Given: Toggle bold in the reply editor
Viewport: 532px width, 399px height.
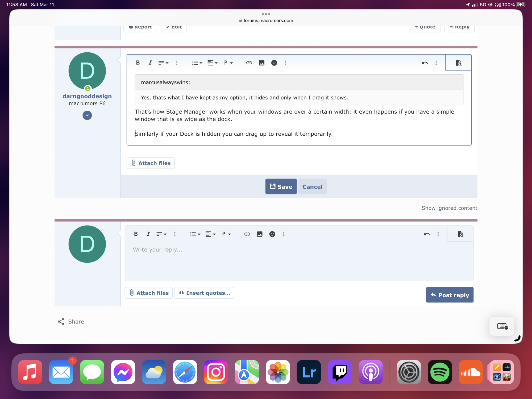Looking at the screenshot, I should coord(136,234).
